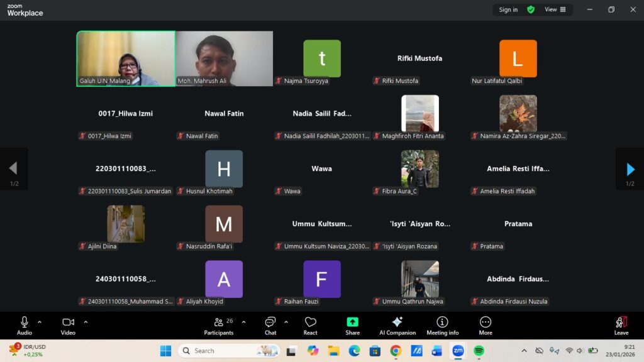Open the More options menu
The width and height of the screenshot is (644, 362).
pyautogui.click(x=486, y=325)
